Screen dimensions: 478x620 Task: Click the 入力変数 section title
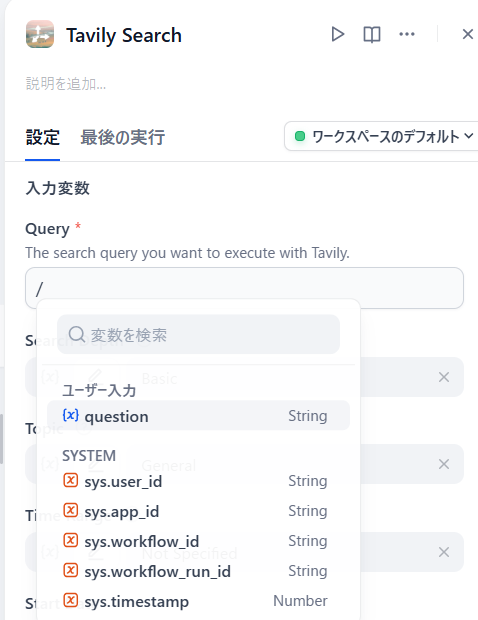coord(58,188)
